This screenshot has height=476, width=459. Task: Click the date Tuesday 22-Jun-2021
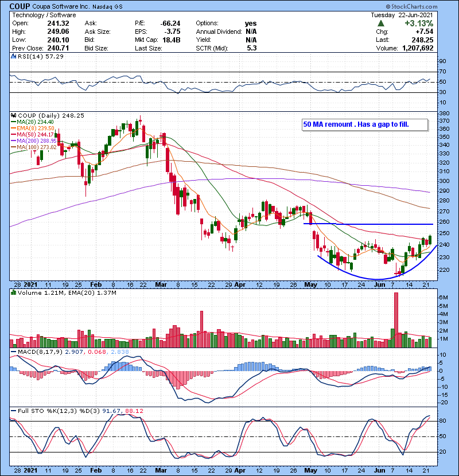tap(402, 15)
